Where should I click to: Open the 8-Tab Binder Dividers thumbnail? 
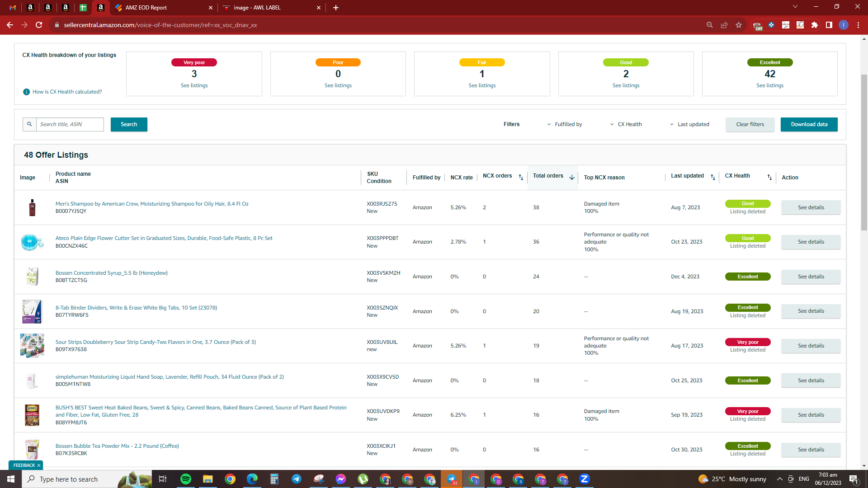32,311
